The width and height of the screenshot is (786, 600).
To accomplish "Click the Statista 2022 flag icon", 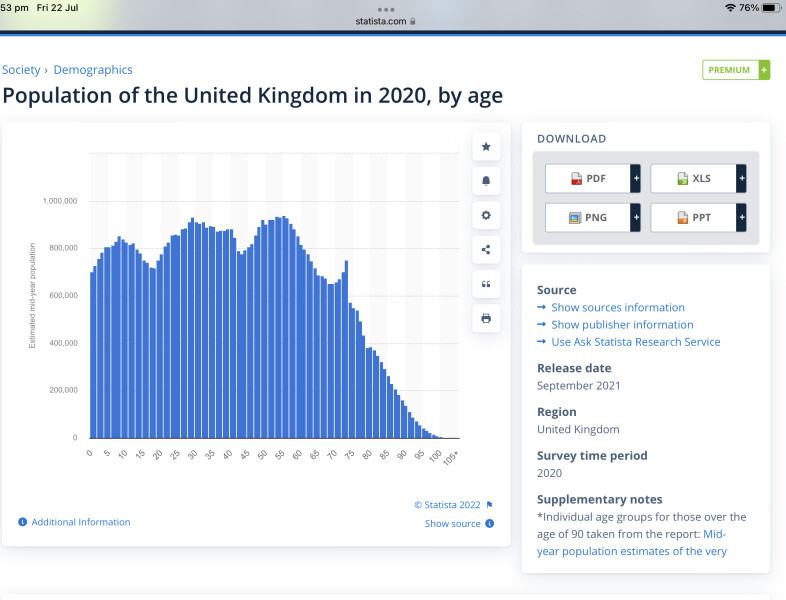I will [x=490, y=505].
